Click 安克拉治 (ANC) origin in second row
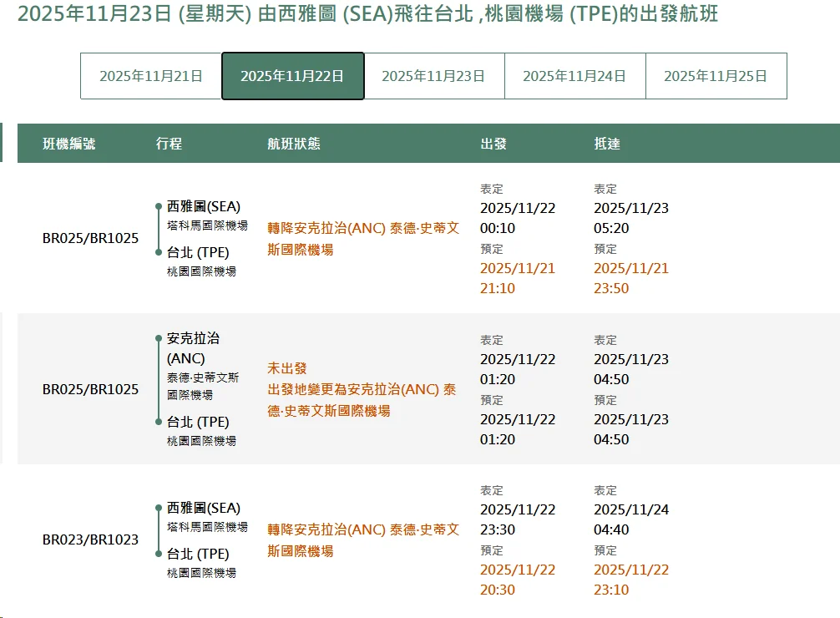 click(194, 348)
